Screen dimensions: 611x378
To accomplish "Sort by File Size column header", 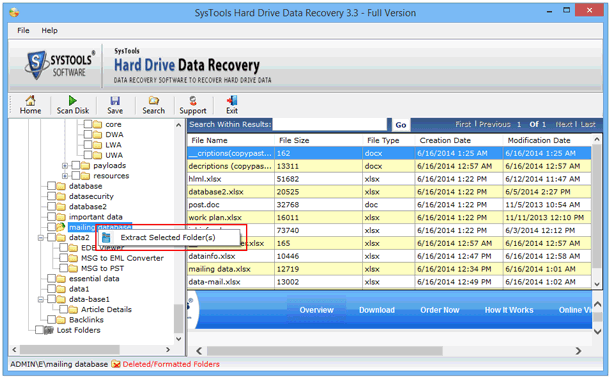I will pos(318,140).
